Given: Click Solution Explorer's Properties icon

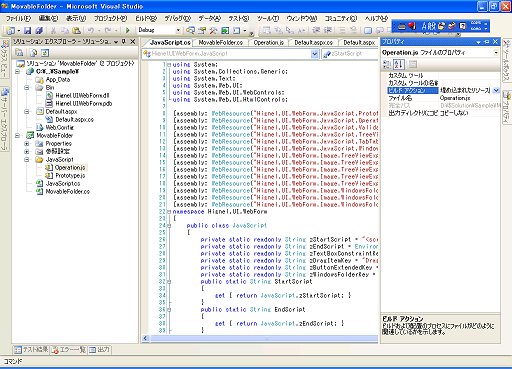Looking at the screenshot, I should tap(19, 53).
